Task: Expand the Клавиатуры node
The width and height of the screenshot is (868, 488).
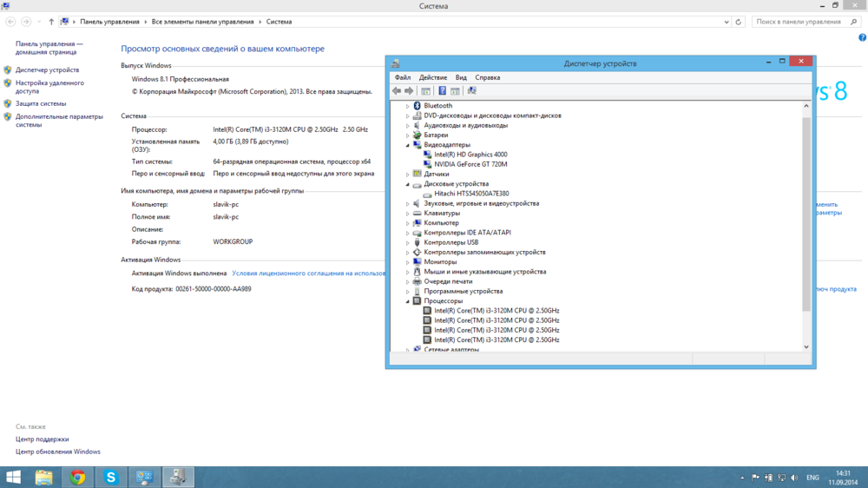Action: pos(408,214)
